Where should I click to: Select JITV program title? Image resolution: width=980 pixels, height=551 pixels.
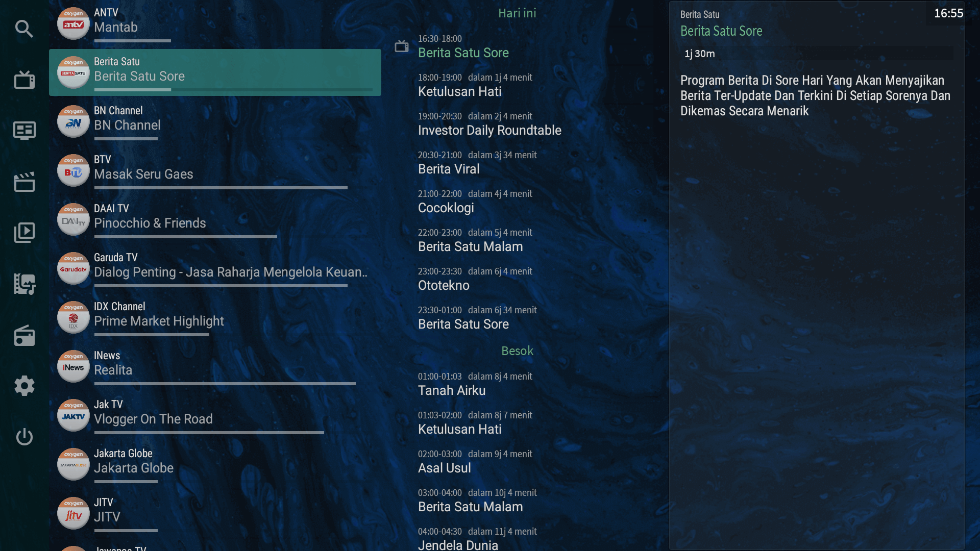(x=107, y=517)
